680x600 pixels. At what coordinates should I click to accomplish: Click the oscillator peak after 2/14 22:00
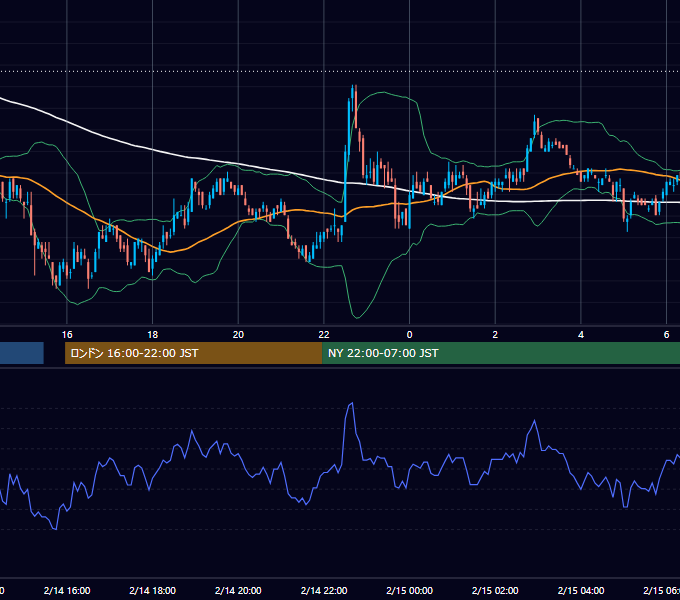coord(352,404)
